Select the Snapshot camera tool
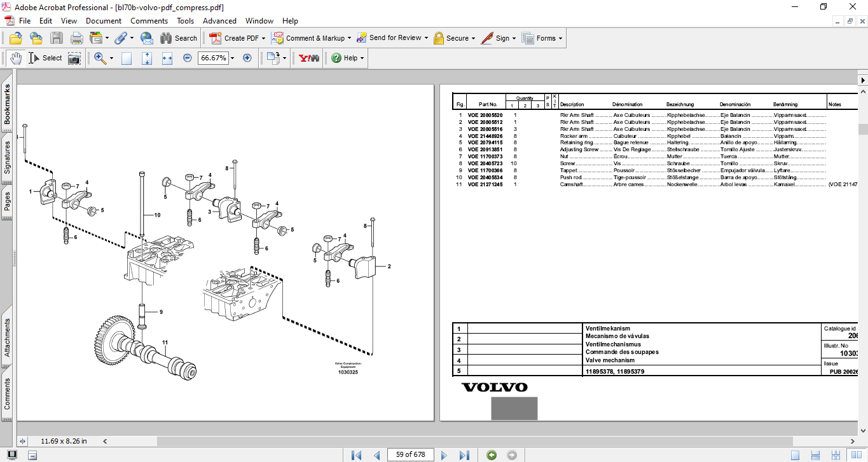The image size is (868, 462). (74, 58)
